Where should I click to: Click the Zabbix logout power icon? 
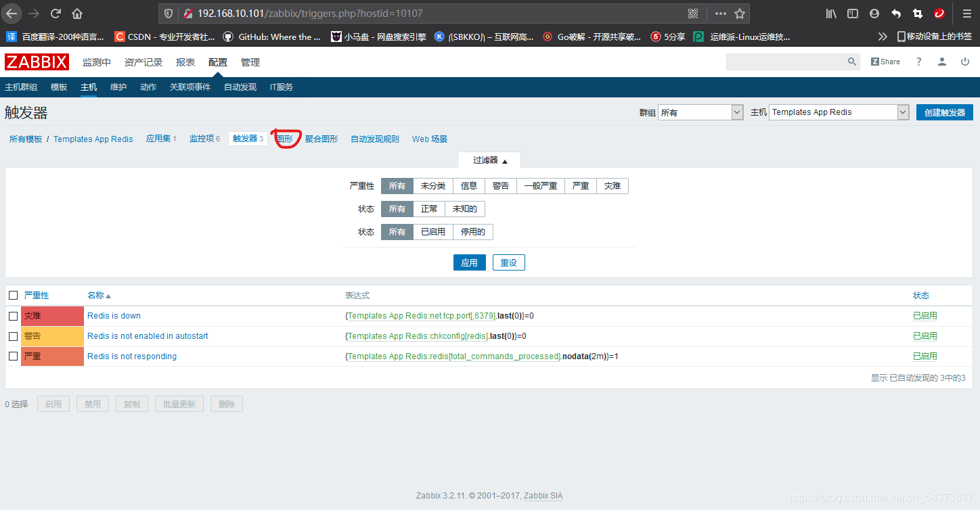[x=965, y=62]
